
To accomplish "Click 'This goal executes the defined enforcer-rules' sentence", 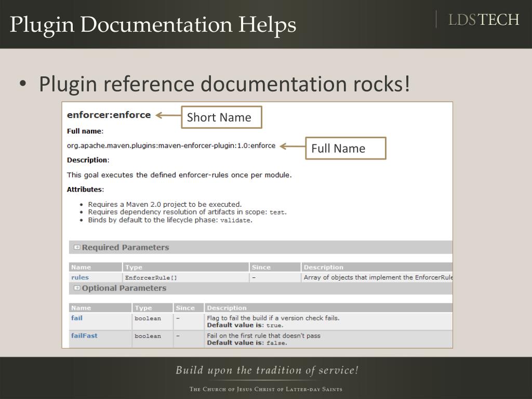I will pyautogui.click(x=179, y=175).
